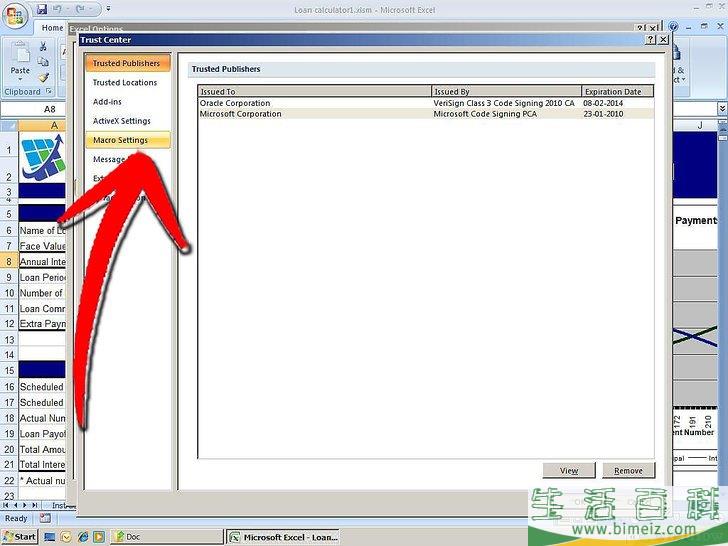This screenshot has height=546, width=728.
Task: Click the previous sheet navigation arrow
Action: click(15, 505)
